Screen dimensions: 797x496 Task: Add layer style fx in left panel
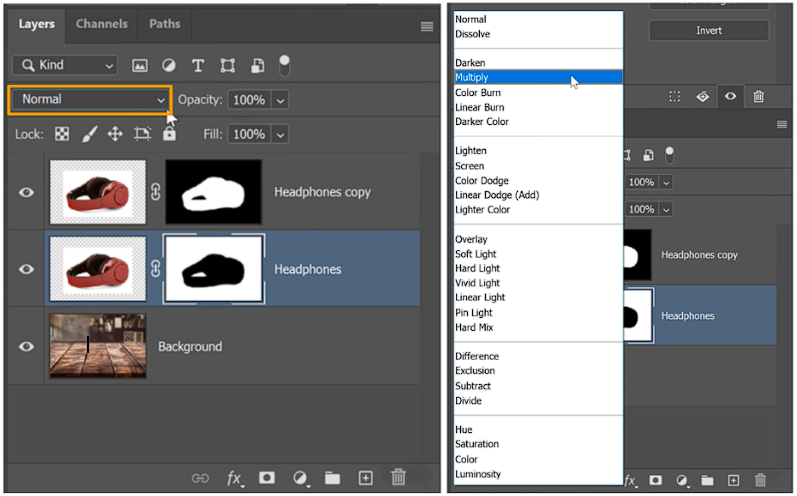(234, 478)
